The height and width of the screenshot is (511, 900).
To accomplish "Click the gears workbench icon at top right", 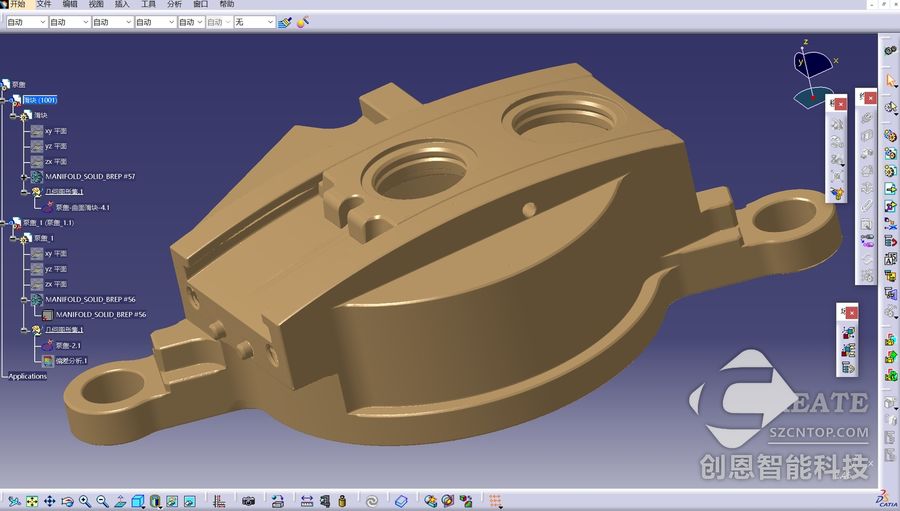I will (890, 51).
